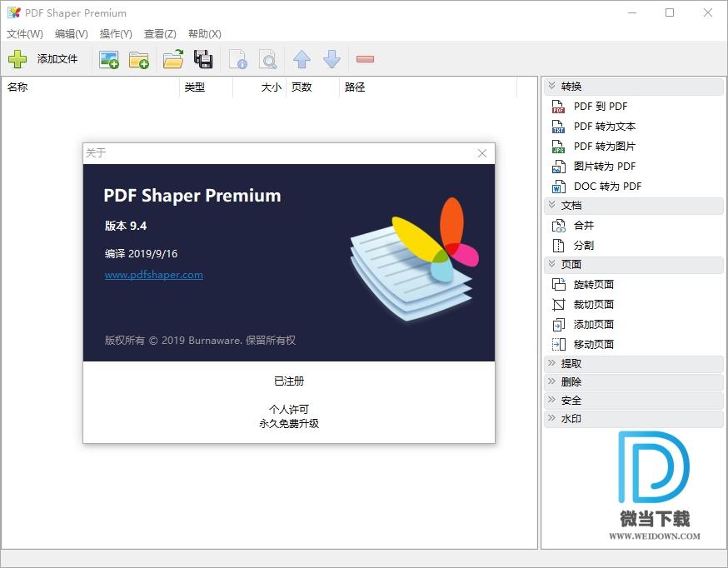Click the PDF 到 PDF icon
This screenshot has height=568, width=728.
559,107
